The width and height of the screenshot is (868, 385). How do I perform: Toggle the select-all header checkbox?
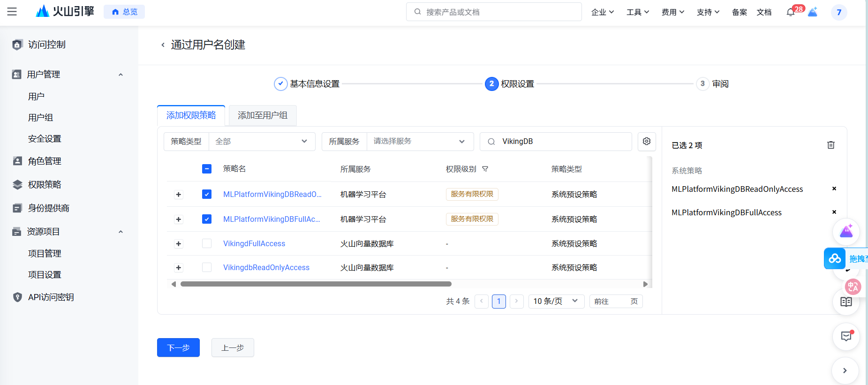pyautogui.click(x=207, y=169)
